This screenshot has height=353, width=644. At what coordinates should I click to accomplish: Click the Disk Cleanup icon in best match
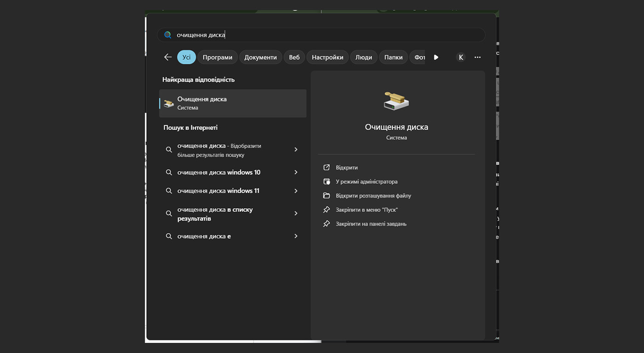coord(169,103)
